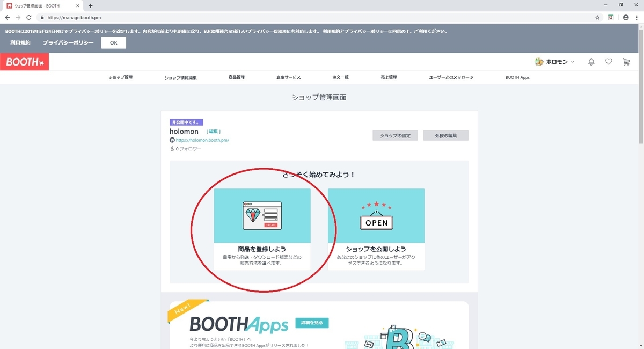Open notifications bell icon

(591, 62)
